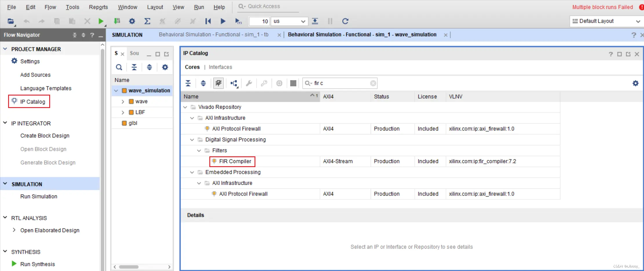Screen dimensions: 644x271
Task: Toggle group by taxonomy in IP Catalog
Action: click(x=218, y=83)
